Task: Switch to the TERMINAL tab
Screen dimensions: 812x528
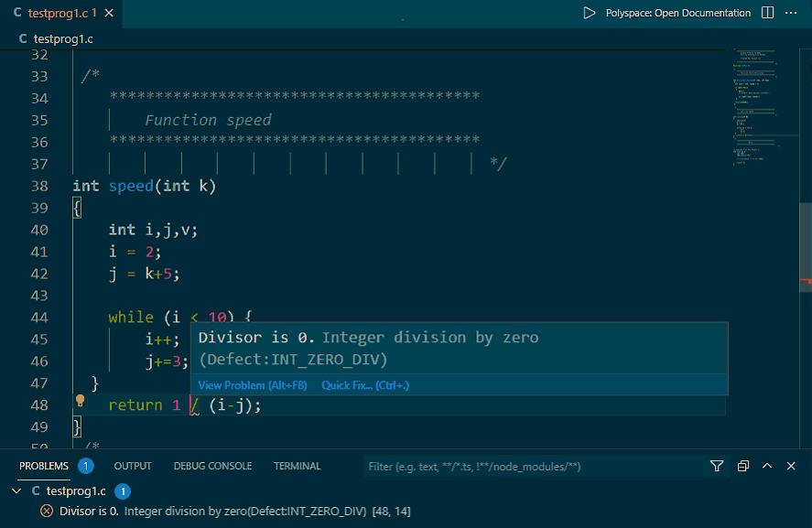Action: click(297, 466)
